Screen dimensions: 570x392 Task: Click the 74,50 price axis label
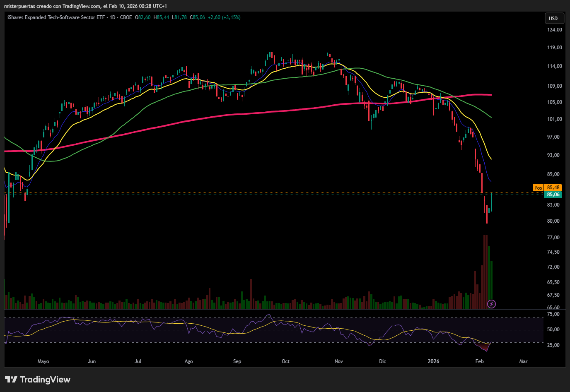[x=553, y=252]
